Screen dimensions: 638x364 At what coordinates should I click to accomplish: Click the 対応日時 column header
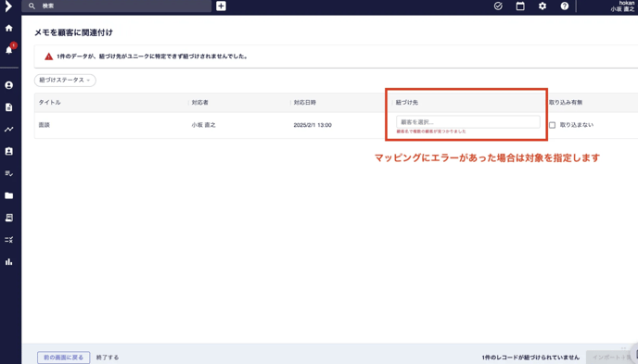[x=305, y=103]
